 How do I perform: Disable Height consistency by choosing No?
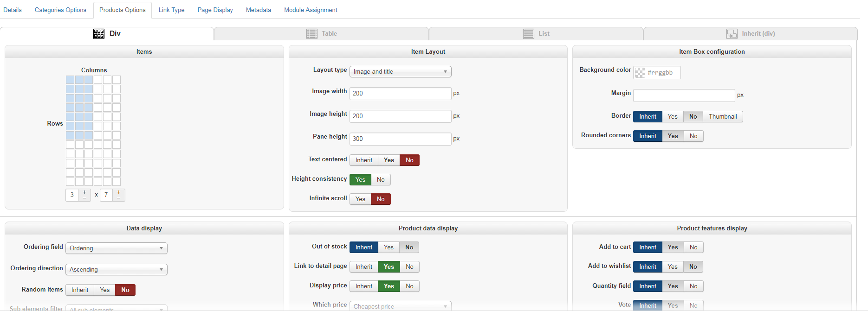click(381, 180)
